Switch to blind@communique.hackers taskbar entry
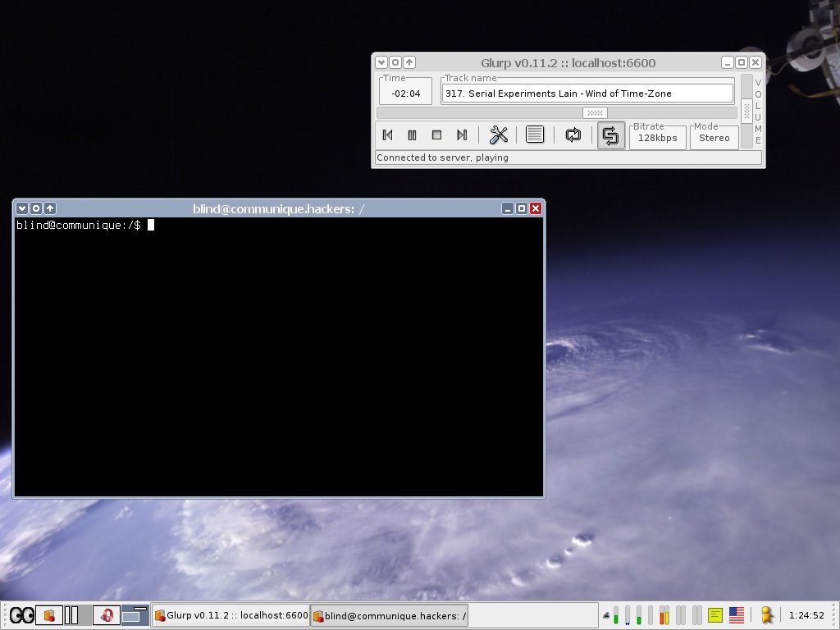 (390, 615)
